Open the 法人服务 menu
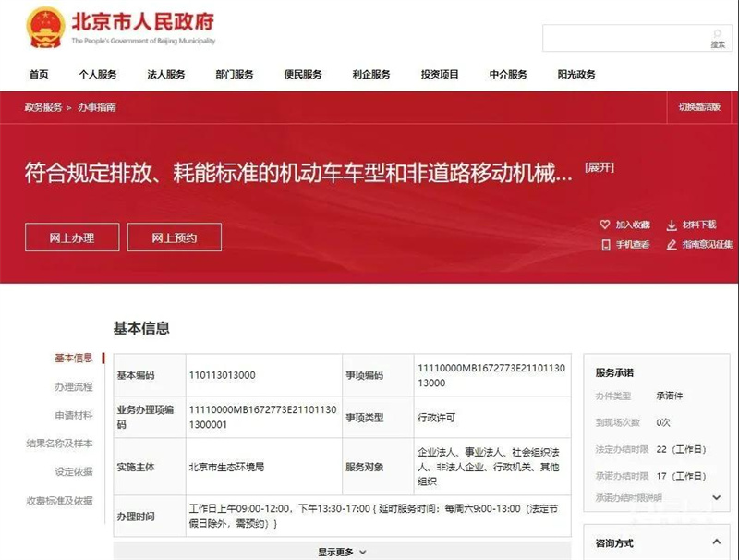The width and height of the screenshot is (739, 560). click(x=166, y=75)
